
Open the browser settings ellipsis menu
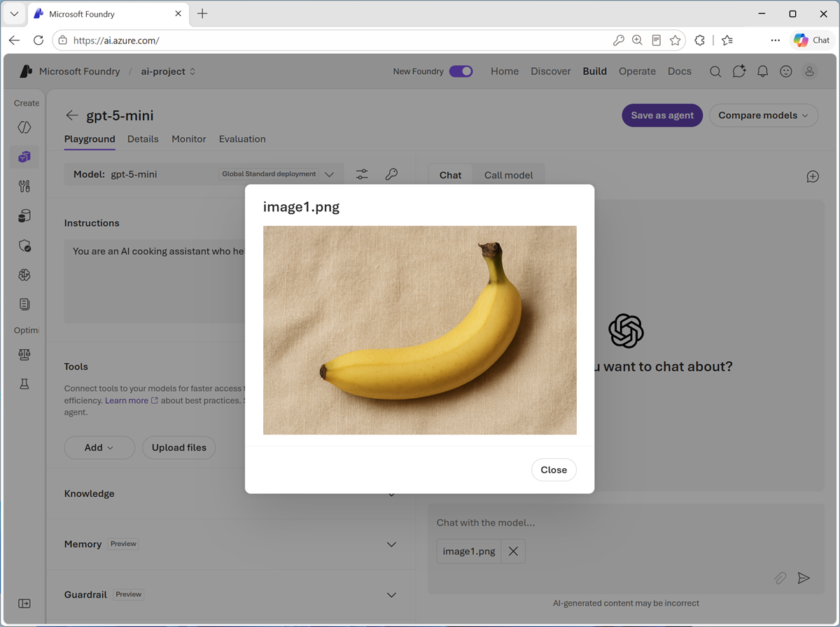pos(775,41)
